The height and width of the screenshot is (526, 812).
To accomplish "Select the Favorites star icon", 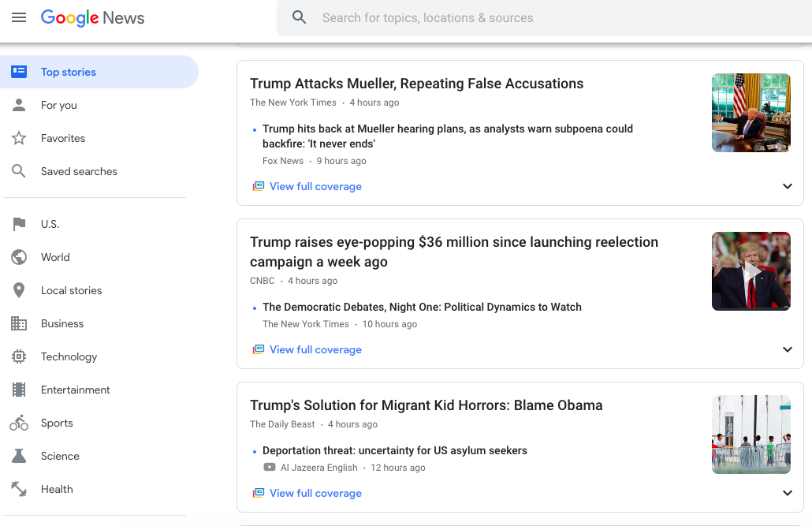I will (19, 138).
